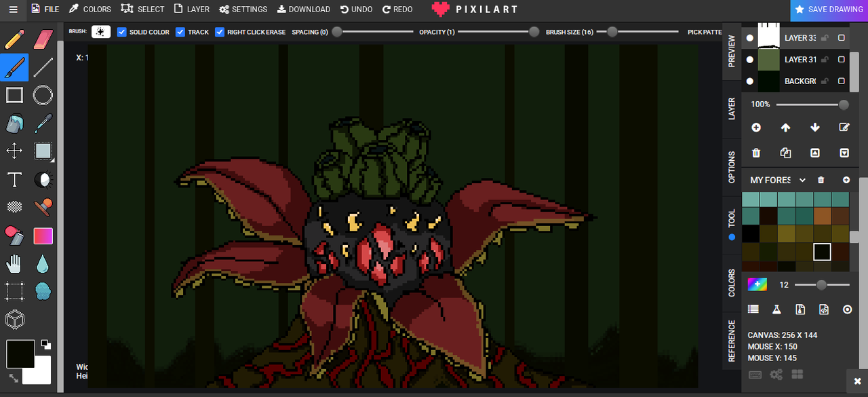Adjust the Brush Size slider
This screenshot has width=868, height=397.
(638, 32)
